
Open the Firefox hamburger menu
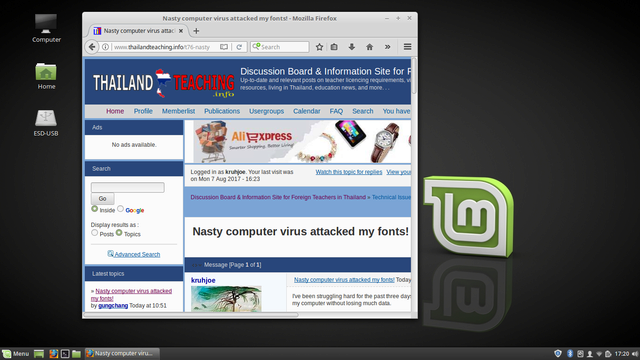(x=407, y=47)
